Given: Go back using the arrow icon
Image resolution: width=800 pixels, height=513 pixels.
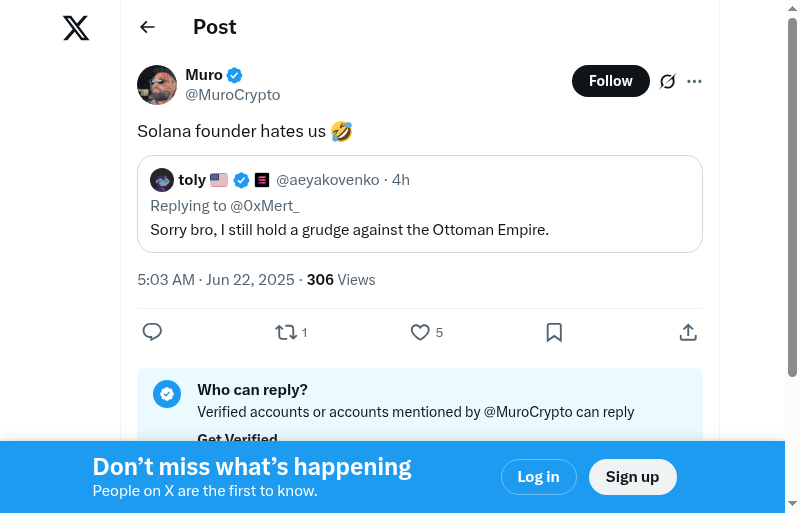Looking at the screenshot, I should (x=148, y=27).
